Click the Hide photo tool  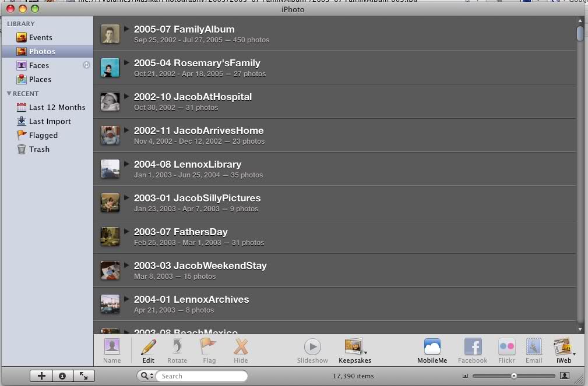pyautogui.click(x=241, y=350)
